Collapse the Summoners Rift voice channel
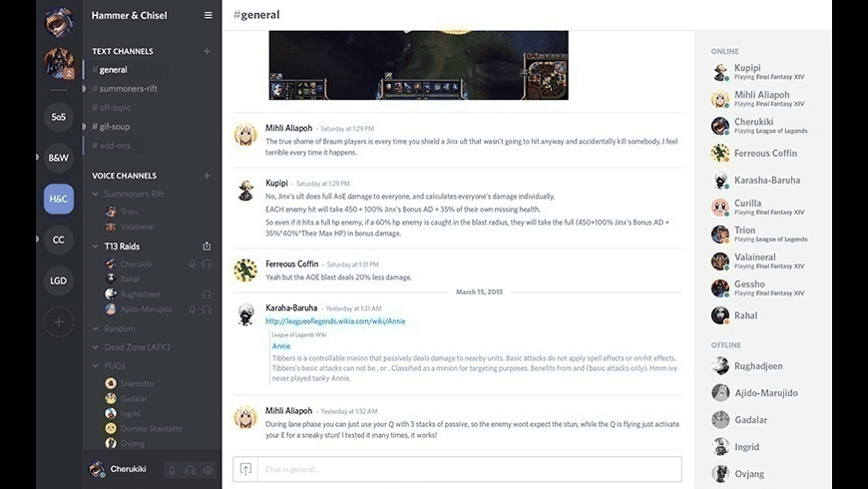This screenshot has width=868, height=489. [95, 194]
